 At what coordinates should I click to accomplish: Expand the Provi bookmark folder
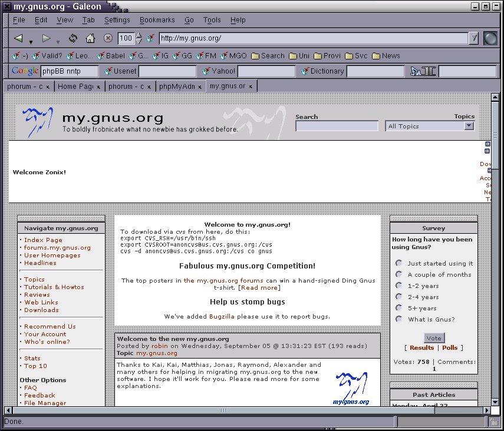[x=327, y=56]
